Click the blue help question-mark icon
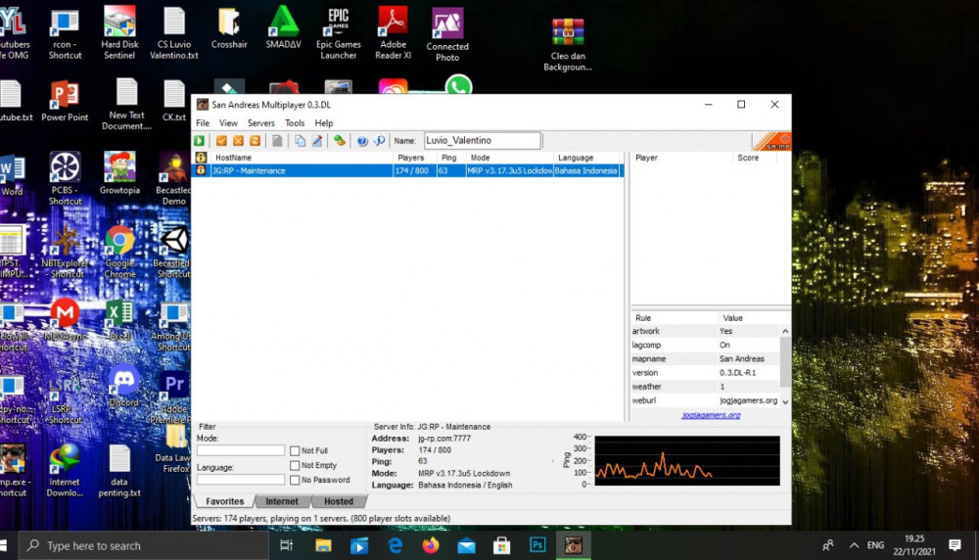The width and height of the screenshot is (979, 560). click(x=362, y=141)
